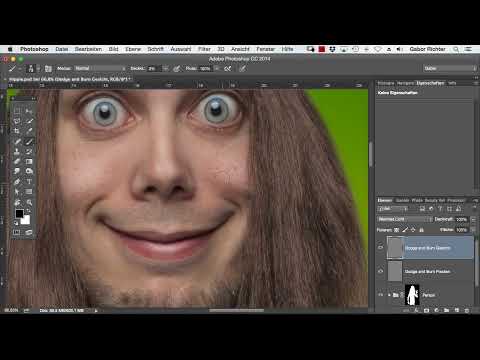The width and height of the screenshot is (480, 360).
Task: Open the Weiches Licht blend mode dropdown
Action: pos(405,219)
